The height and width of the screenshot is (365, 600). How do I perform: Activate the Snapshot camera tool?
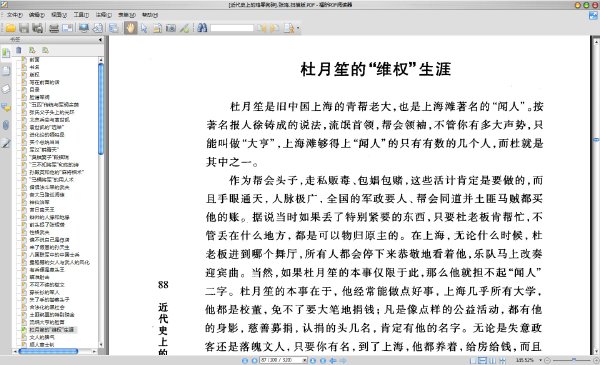[x=171, y=28]
